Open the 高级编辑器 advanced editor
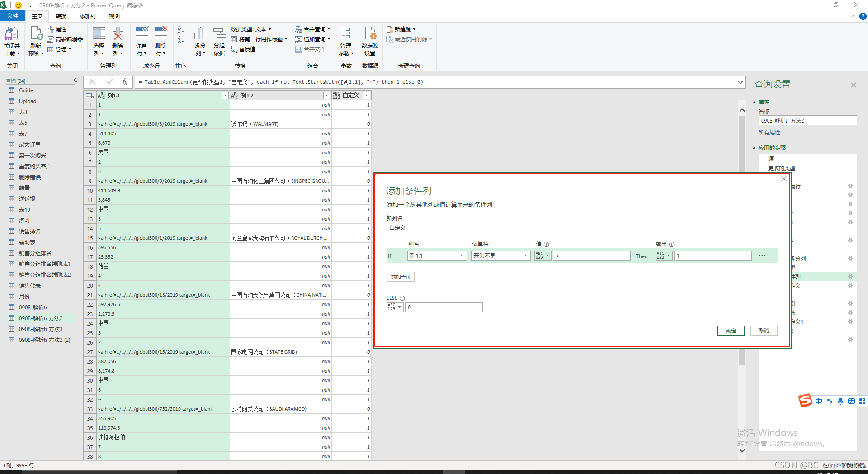This screenshot has height=474, width=868. point(65,39)
